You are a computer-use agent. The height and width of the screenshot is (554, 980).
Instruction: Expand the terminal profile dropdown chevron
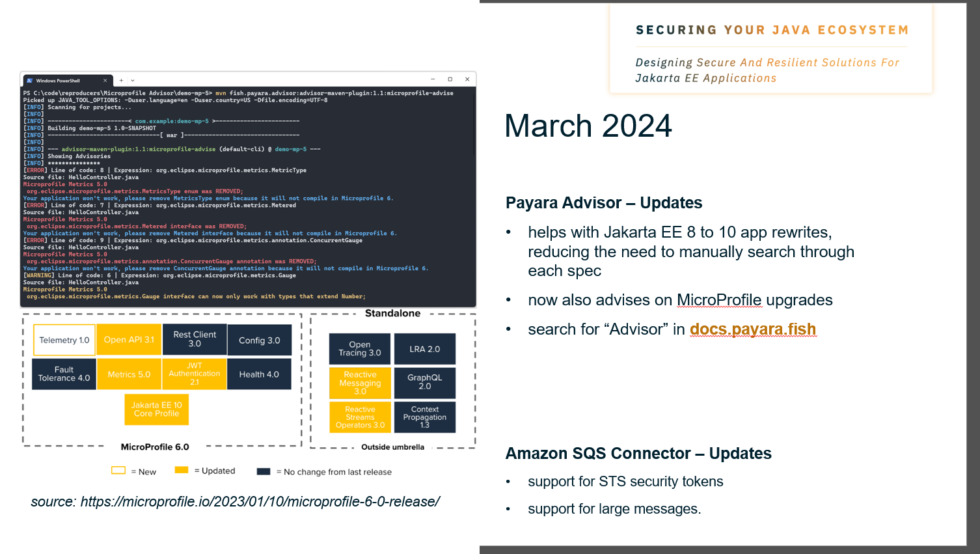(x=133, y=81)
